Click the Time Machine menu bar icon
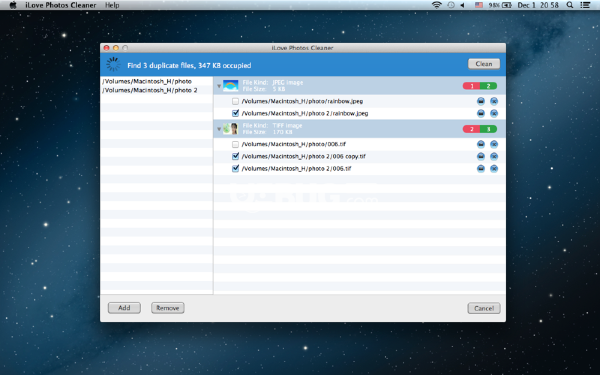The image size is (600, 375). coord(451,5)
